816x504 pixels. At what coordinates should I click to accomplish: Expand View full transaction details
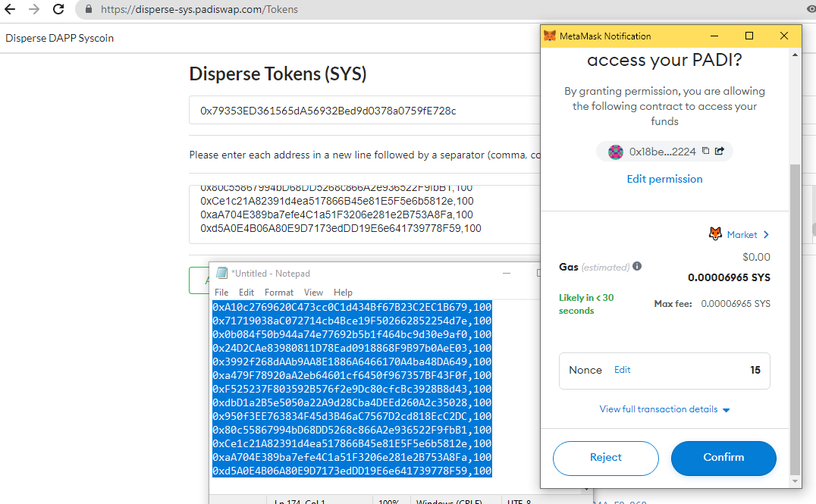coord(664,409)
